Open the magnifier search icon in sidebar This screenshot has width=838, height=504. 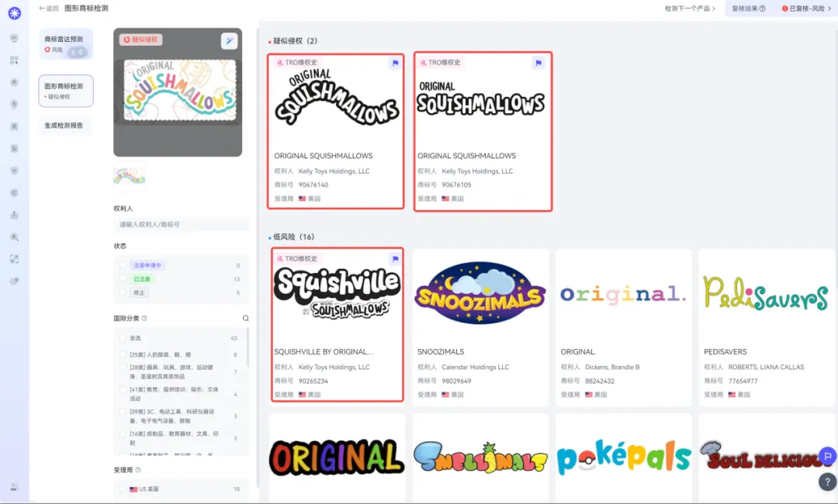[x=15, y=237]
